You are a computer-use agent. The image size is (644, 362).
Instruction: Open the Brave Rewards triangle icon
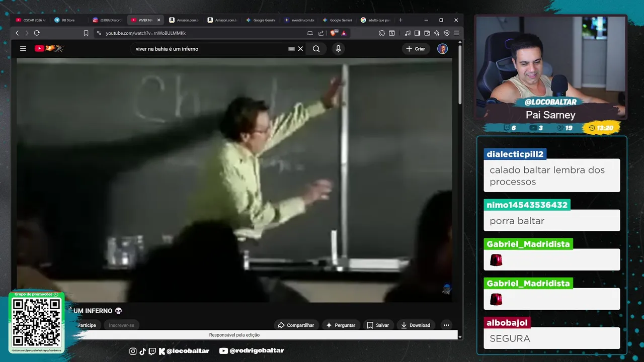[x=344, y=33]
